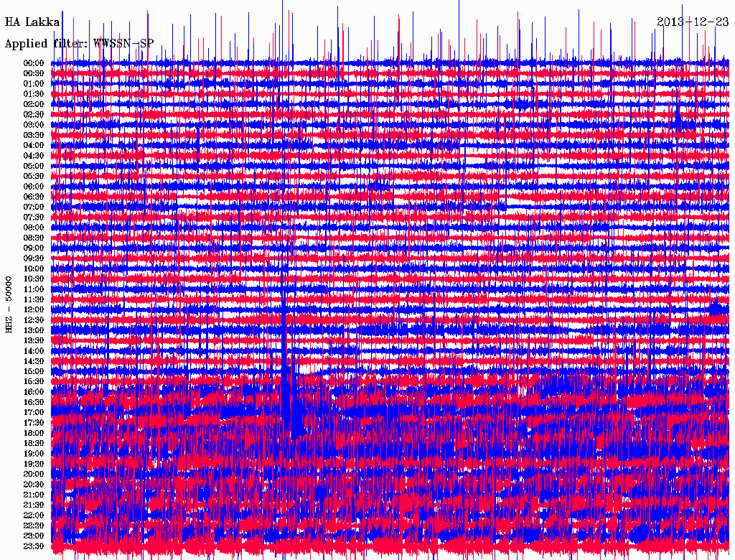Select the 00:00 time label
The image size is (735, 560).
[x=34, y=63]
